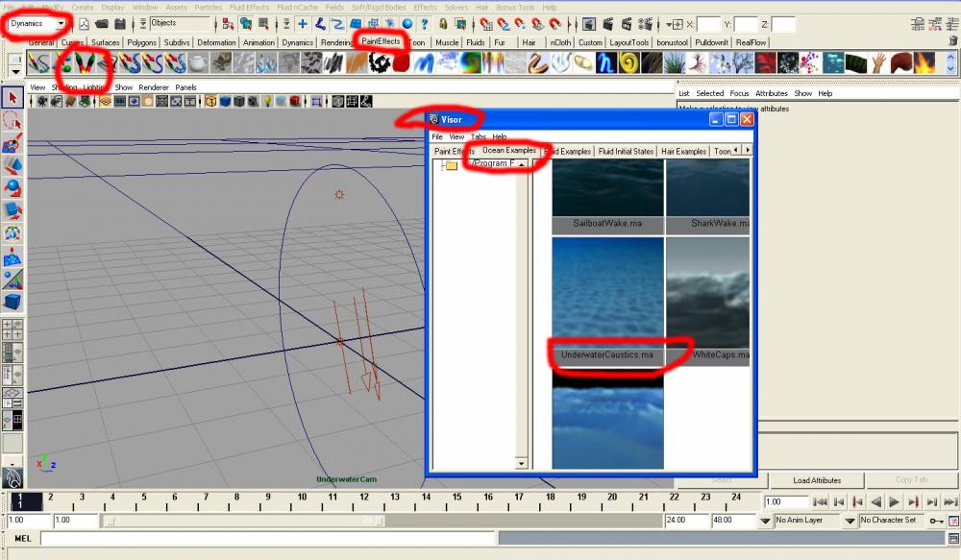Click the X coordinate input field
The image size is (961, 560).
pyautogui.click(x=708, y=25)
